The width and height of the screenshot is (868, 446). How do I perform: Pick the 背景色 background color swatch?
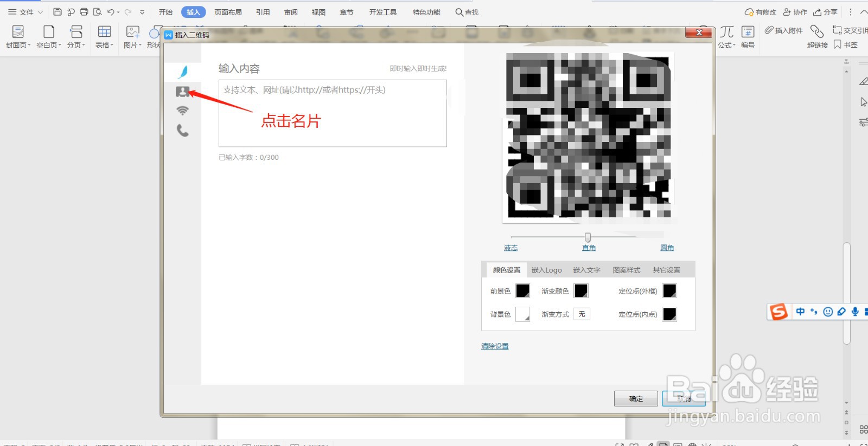(522, 314)
